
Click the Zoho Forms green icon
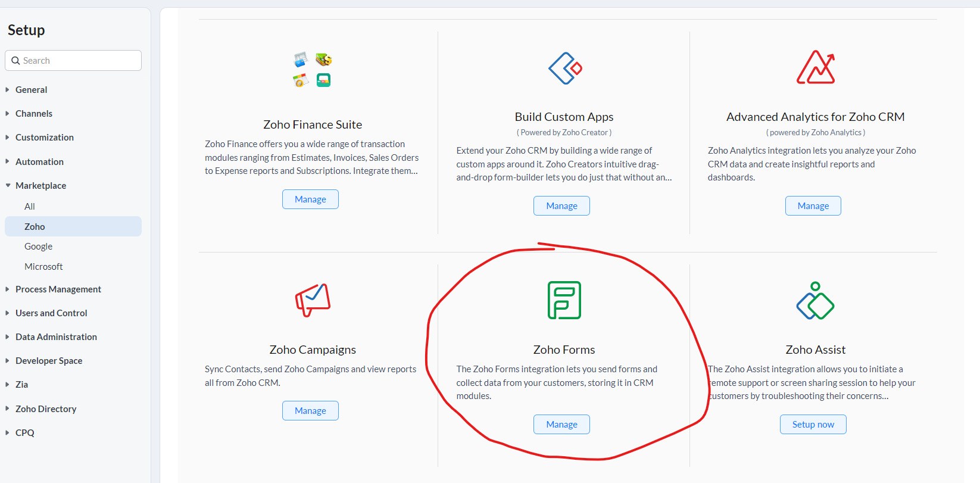[564, 300]
